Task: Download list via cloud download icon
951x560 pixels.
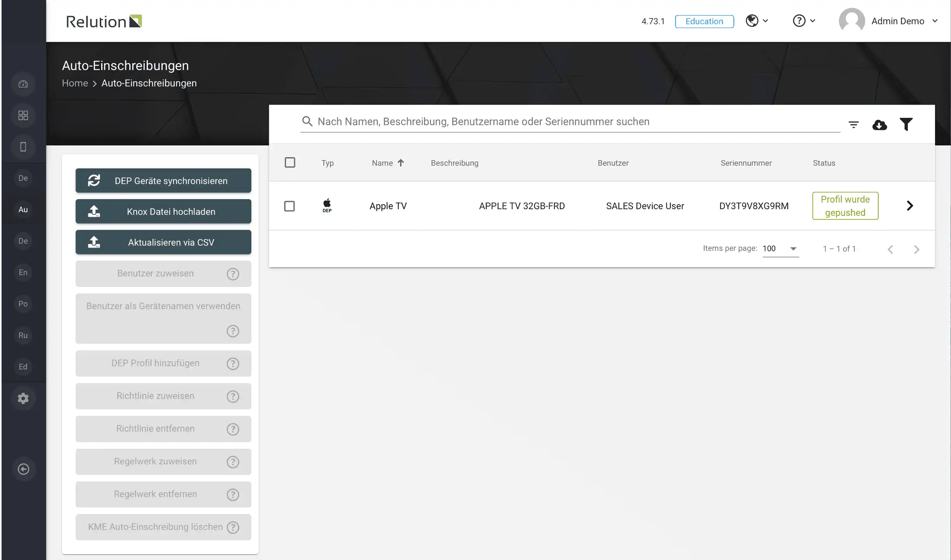Action: (879, 125)
